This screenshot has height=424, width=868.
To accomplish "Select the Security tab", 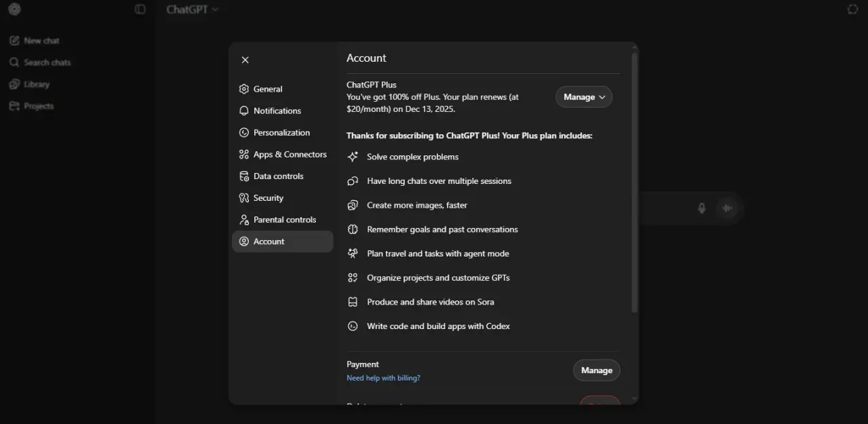I will pyautogui.click(x=283, y=198).
